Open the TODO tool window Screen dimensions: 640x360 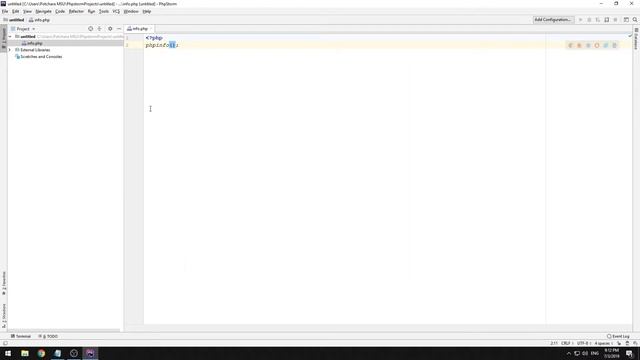click(48, 336)
